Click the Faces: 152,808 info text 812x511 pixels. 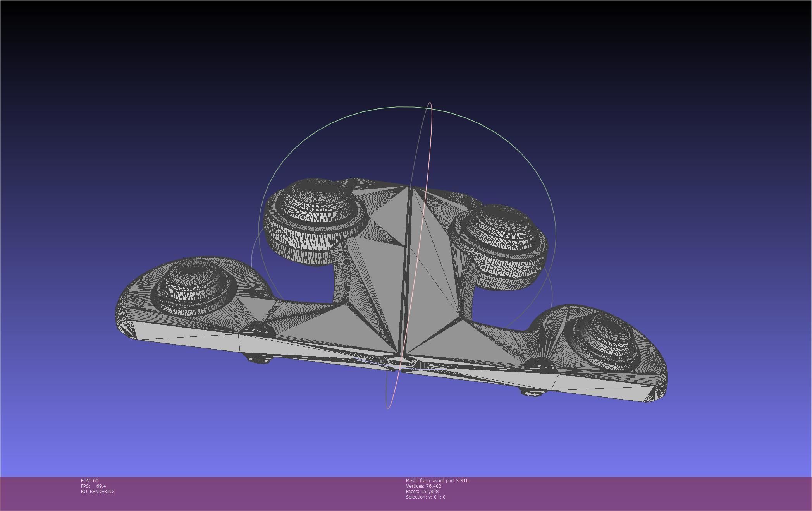coord(422,491)
